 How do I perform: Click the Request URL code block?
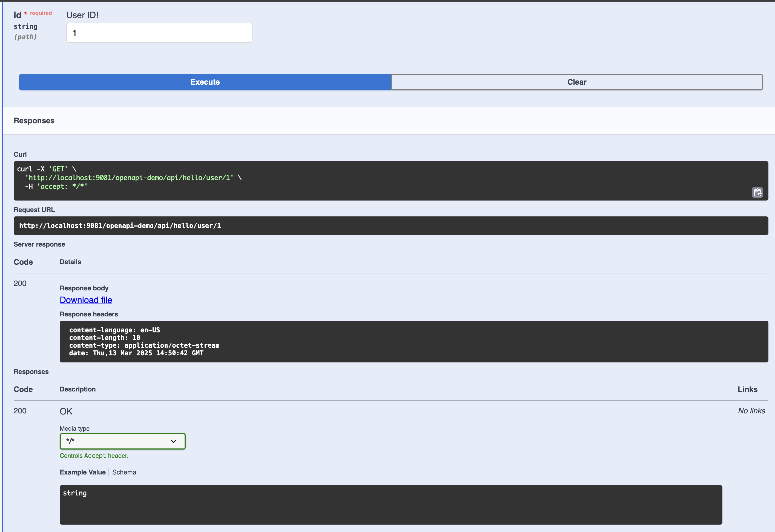pyautogui.click(x=120, y=226)
